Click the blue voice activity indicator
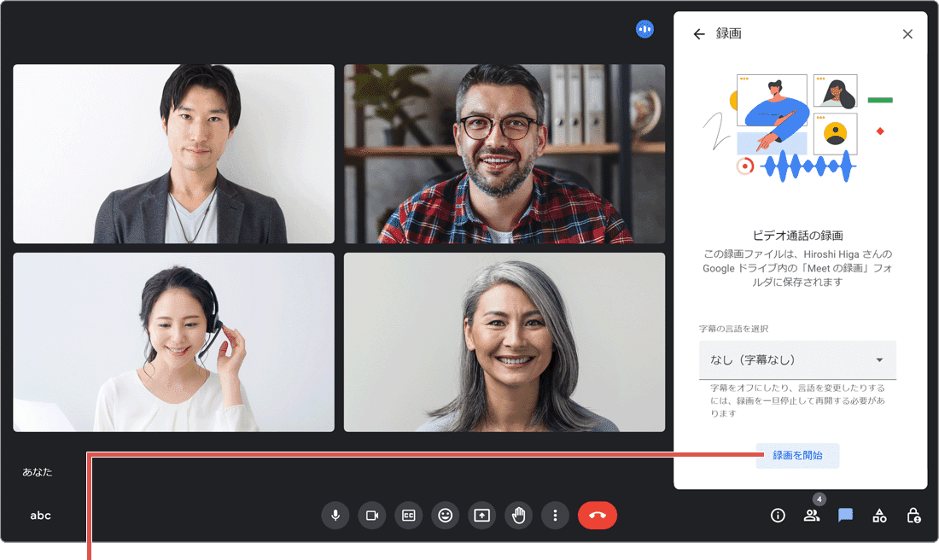Screen dimensions: 939x560 (x=644, y=28)
